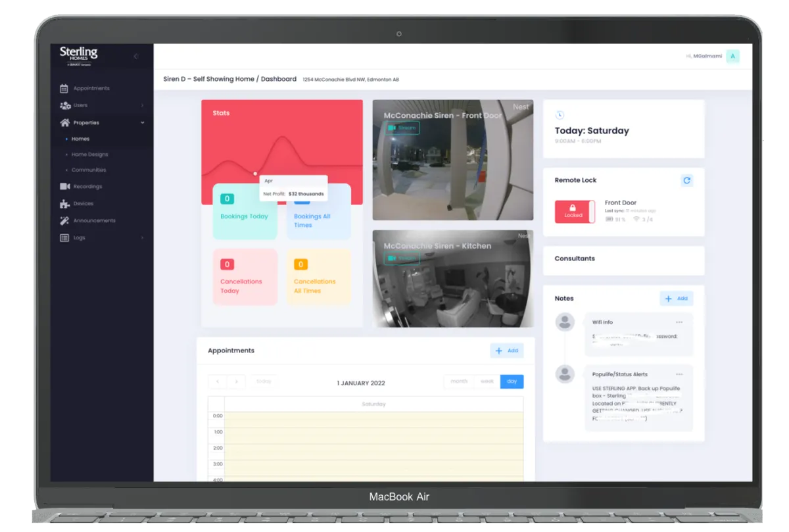This screenshot has height=532, width=789.
Task: Stream the Front Door camera
Action: click(x=402, y=128)
